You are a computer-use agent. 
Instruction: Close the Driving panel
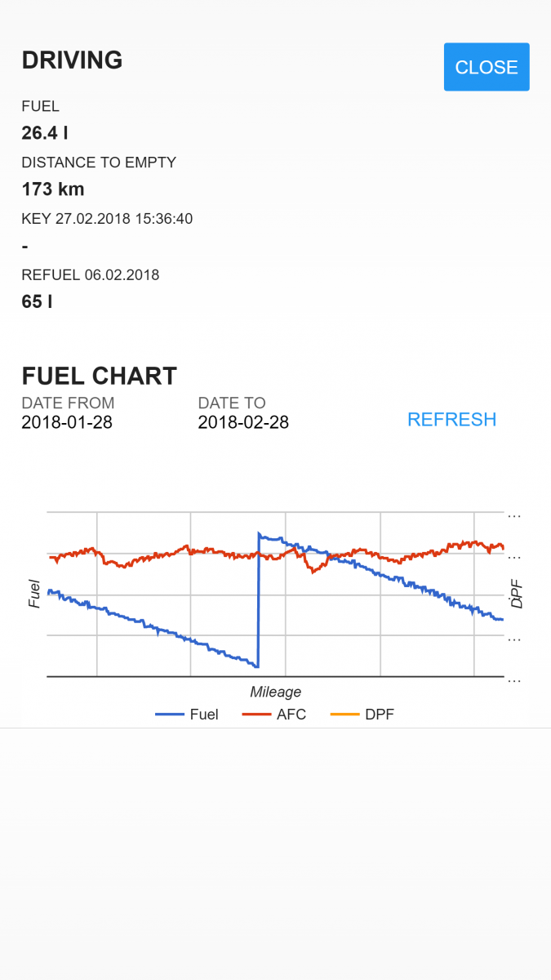[x=487, y=67]
